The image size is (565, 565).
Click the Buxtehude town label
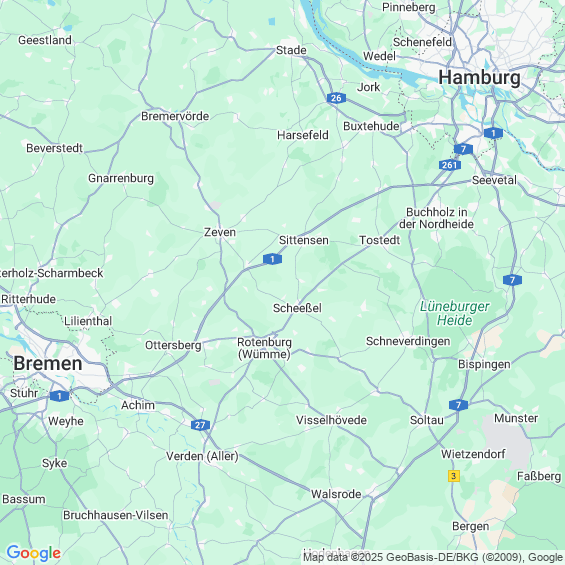pos(371,126)
